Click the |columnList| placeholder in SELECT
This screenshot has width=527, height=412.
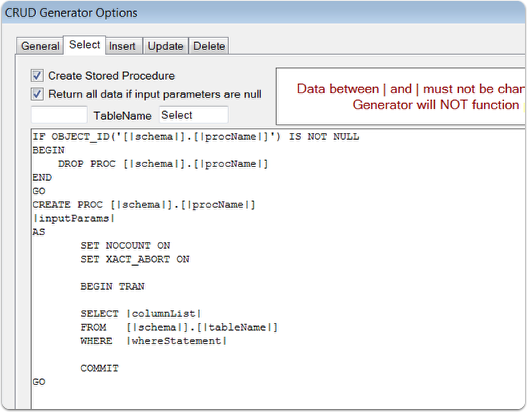164,314
